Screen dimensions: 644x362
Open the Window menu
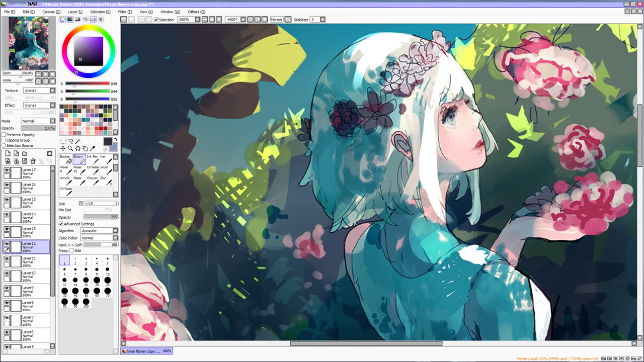coord(170,12)
